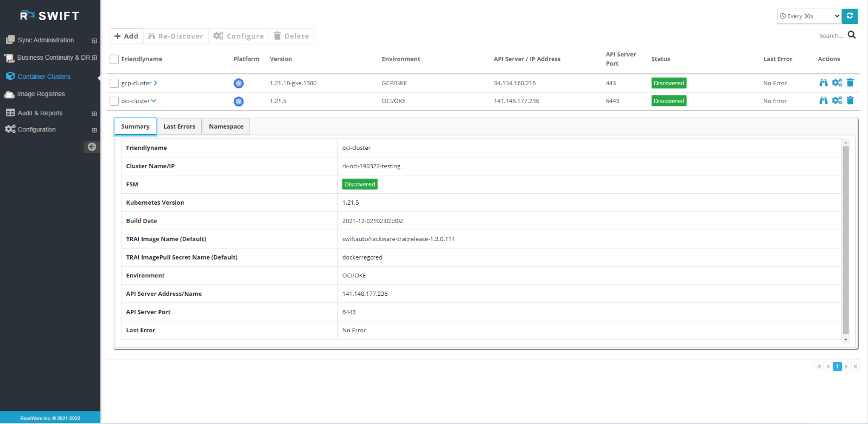Click the Audit & Reports table icon
The width and height of the screenshot is (868, 424).
point(10,113)
